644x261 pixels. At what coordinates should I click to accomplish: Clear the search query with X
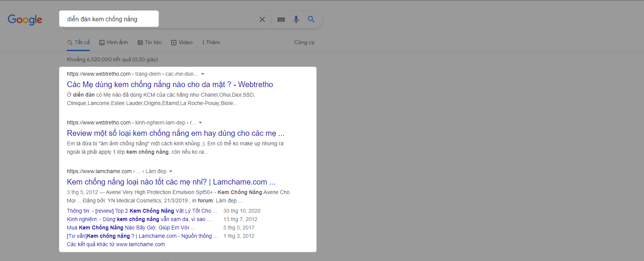(262, 19)
